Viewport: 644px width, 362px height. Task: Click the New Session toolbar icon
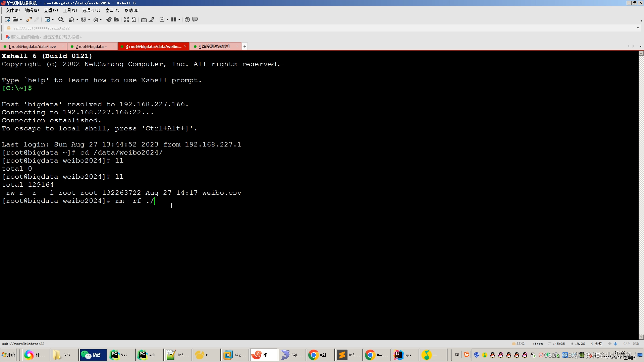(7, 19)
